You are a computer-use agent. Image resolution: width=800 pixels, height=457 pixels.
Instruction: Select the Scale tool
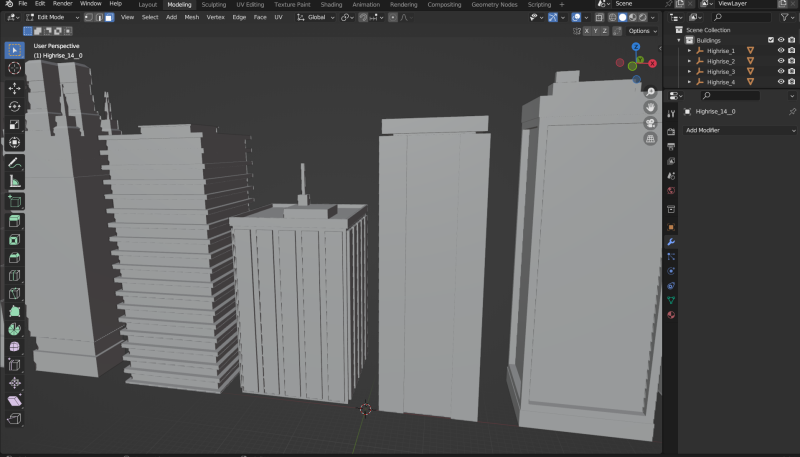[14, 124]
